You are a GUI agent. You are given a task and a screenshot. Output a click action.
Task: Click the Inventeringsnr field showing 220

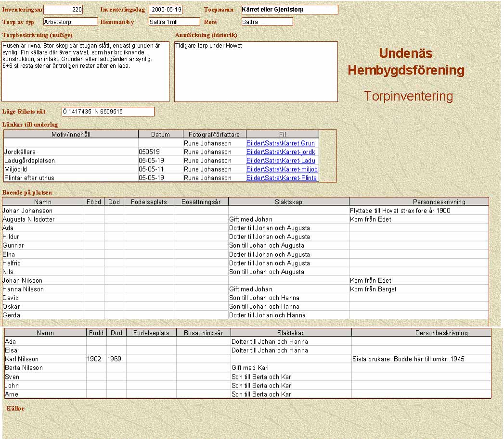point(63,10)
